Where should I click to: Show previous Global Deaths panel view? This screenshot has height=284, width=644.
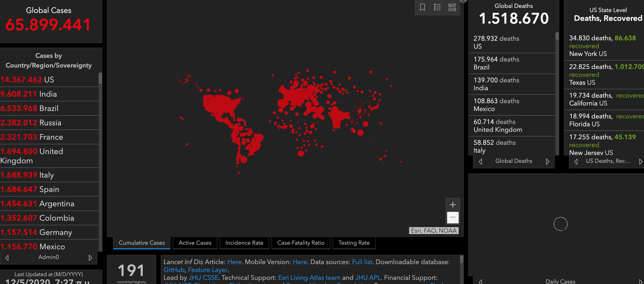480,161
